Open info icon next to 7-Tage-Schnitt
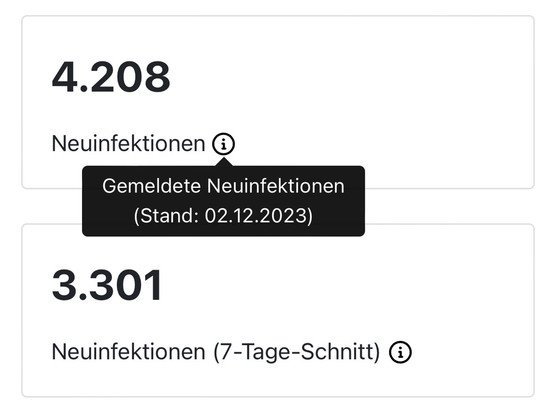The width and height of the screenshot is (556, 415). (x=400, y=352)
